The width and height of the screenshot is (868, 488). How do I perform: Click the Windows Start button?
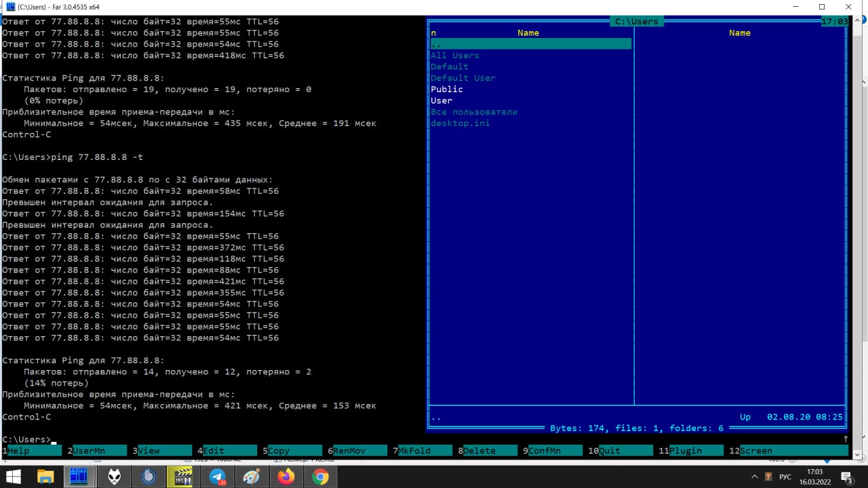pos(14,477)
